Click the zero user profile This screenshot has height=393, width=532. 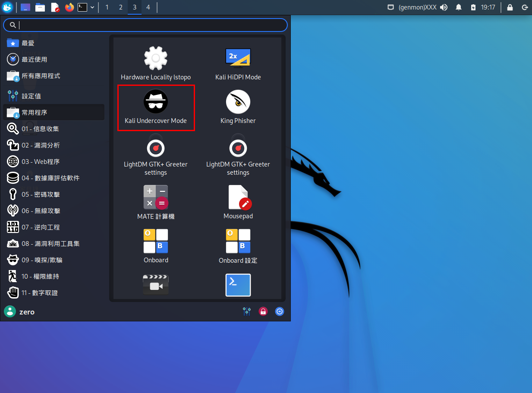[19, 312]
